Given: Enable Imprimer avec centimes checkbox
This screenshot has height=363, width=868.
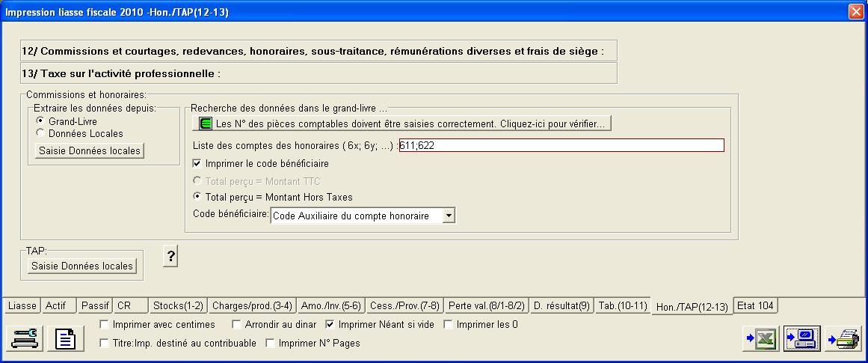Looking at the screenshot, I should click(105, 325).
